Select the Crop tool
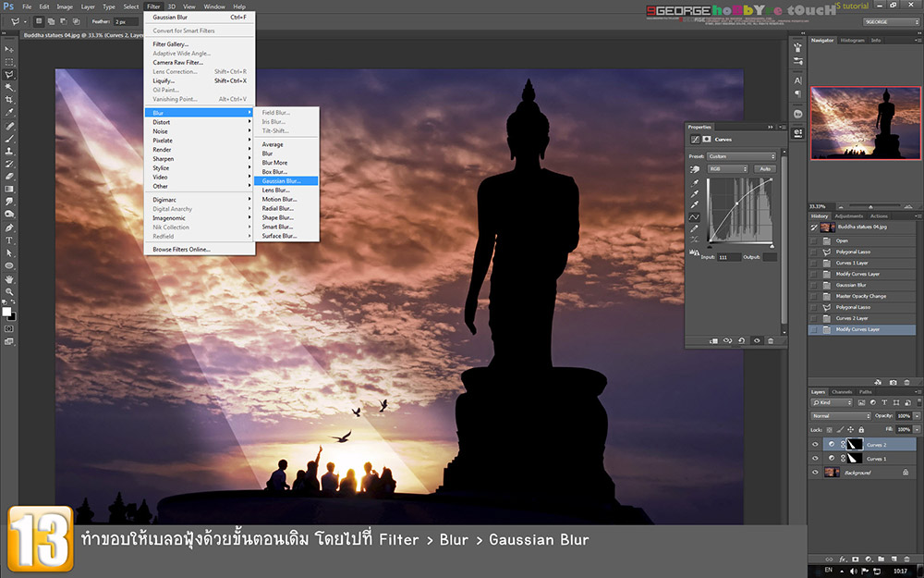The image size is (924, 578). [9, 100]
